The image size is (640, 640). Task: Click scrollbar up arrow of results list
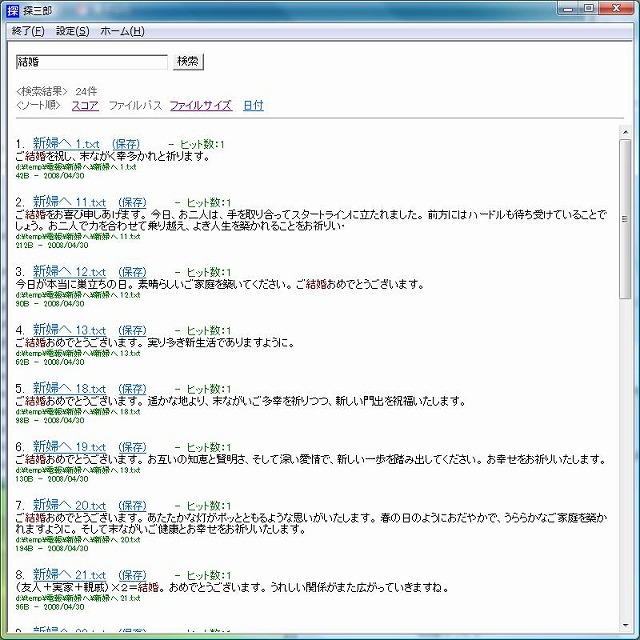(x=625, y=132)
